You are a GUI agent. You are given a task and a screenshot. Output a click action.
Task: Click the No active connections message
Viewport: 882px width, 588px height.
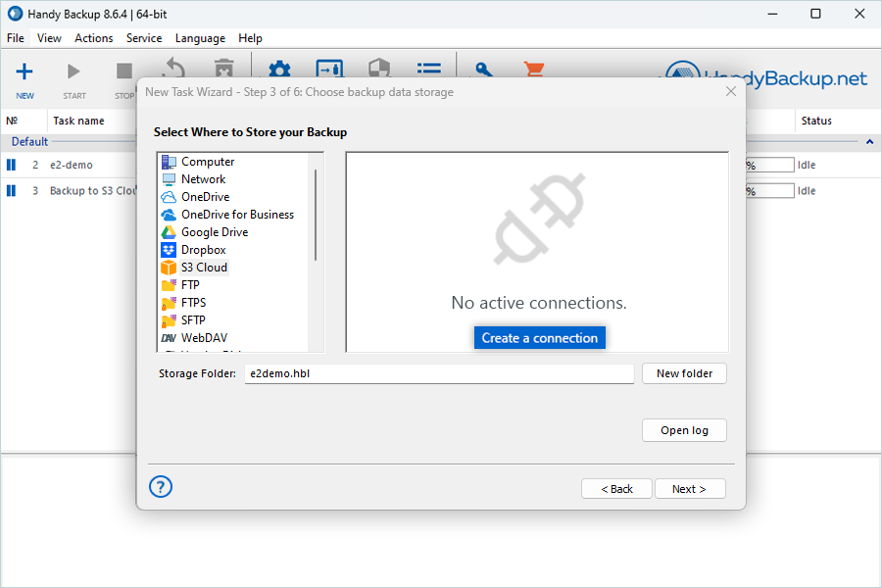pyautogui.click(x=538, y=303)
